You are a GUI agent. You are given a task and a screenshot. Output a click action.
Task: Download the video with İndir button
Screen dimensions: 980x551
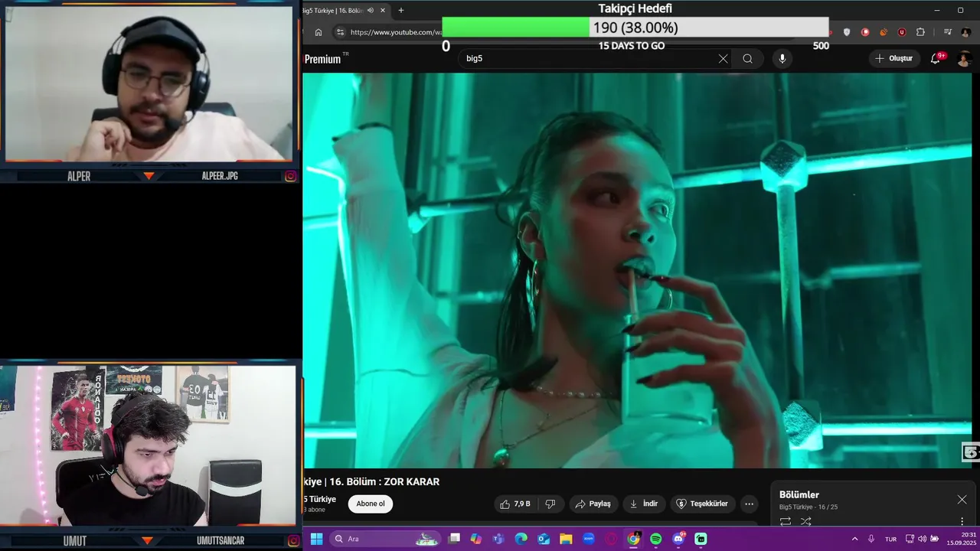tap(644, 504)
